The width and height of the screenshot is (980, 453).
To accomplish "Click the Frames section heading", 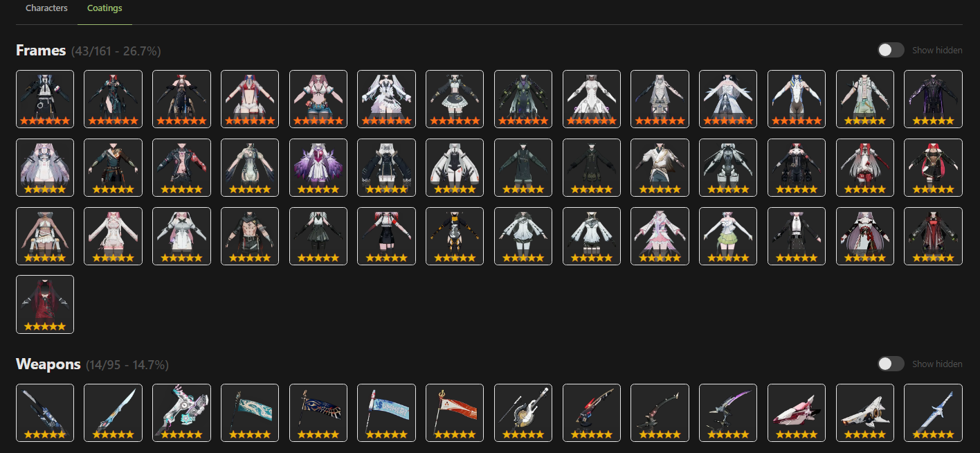I will click(x=41, y=51).
